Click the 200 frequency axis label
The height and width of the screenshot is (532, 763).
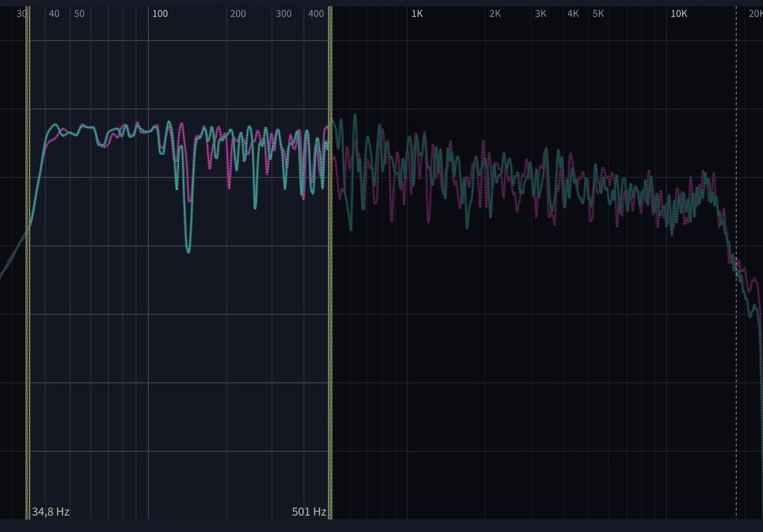click(x=238, y=14)
